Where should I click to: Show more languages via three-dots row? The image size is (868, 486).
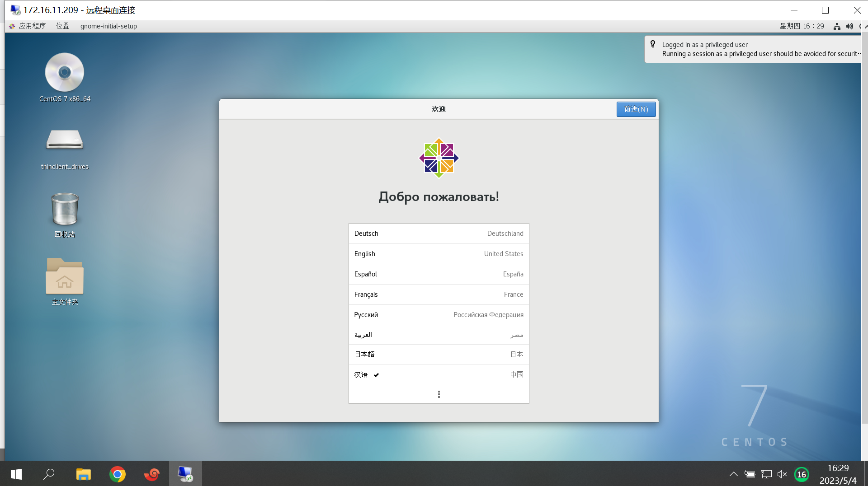tap(439, 394)
